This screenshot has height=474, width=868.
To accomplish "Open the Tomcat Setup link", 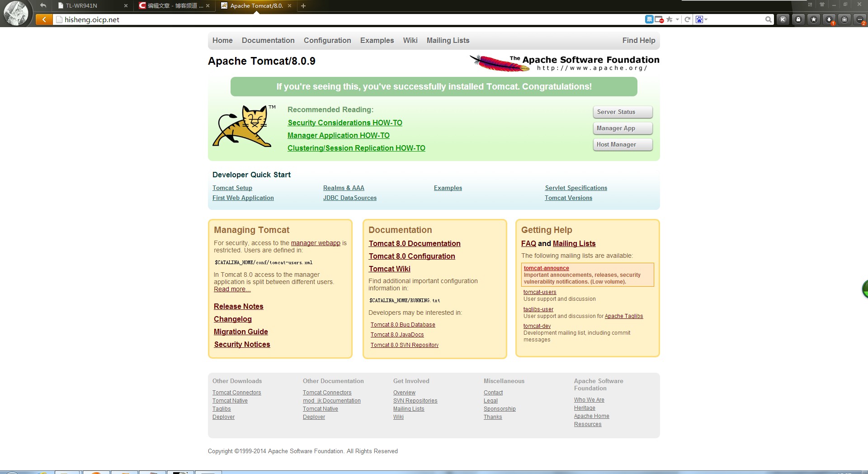I will tap(232, 188).
